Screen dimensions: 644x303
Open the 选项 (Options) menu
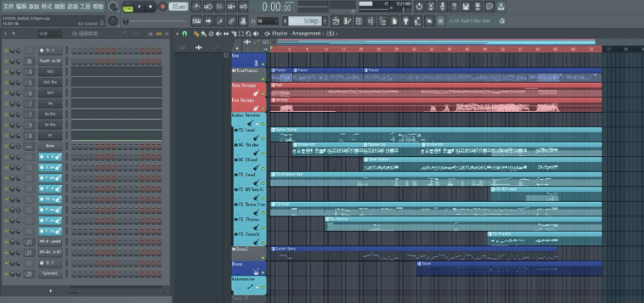pyautogui.click(x=72, y=6)
